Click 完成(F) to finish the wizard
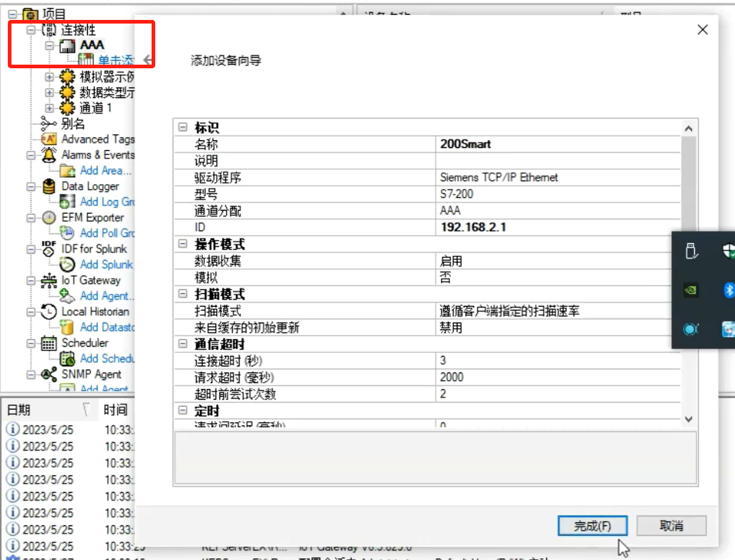Viewport: 735px width, 560px height. pos(592,526)
